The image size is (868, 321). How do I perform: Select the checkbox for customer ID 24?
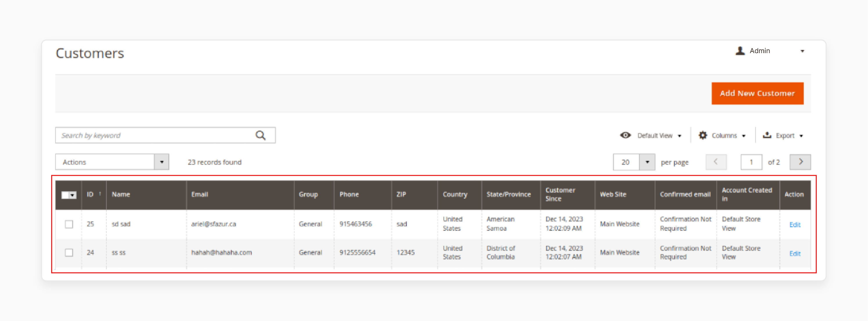pos(69,252)
